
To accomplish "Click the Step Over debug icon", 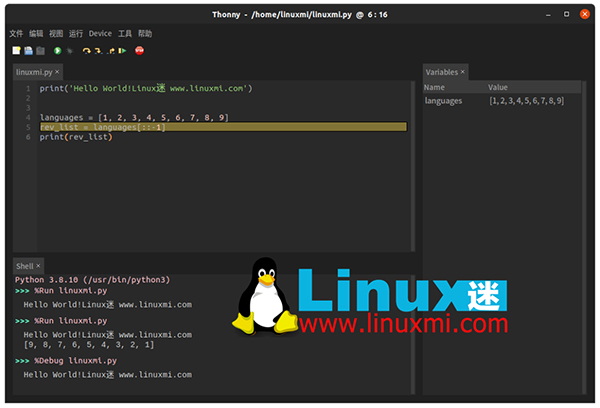I will (x=86, y=51).
